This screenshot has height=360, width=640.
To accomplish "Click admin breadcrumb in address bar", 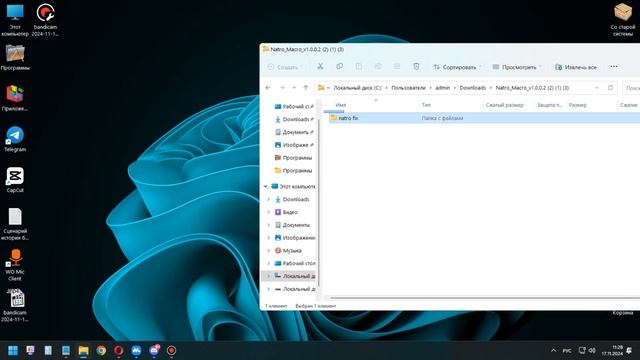I will coord(442,88).
